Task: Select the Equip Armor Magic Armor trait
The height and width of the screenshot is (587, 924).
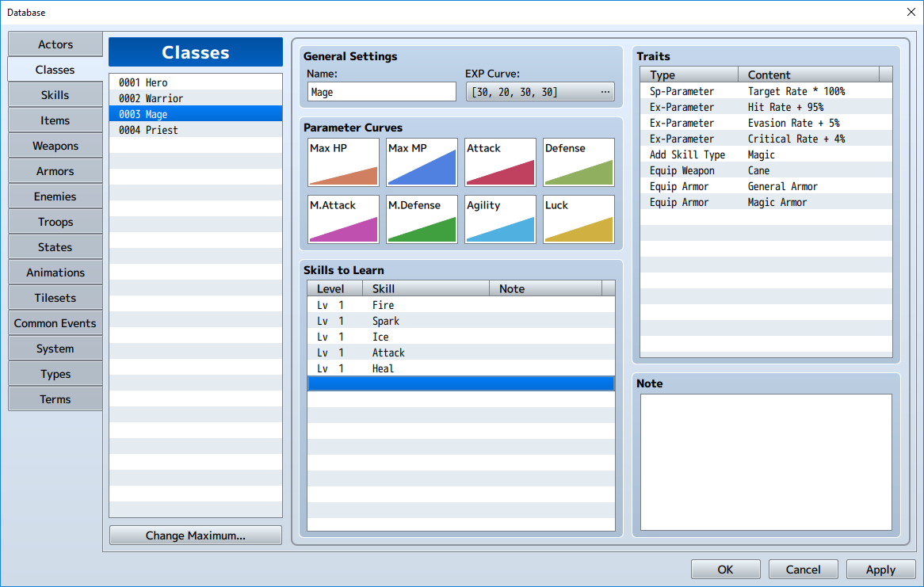Action: point(766,202)
